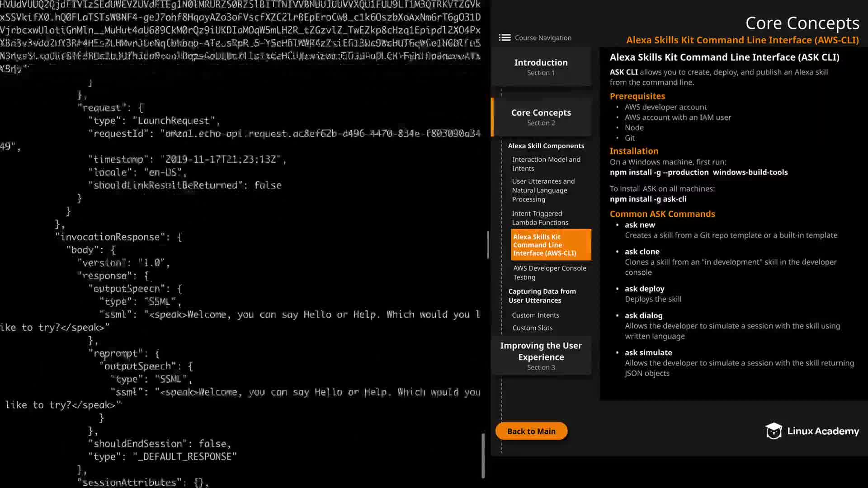
Task: Open Interaction Model and Intents lesson
Action: [546, 164]
